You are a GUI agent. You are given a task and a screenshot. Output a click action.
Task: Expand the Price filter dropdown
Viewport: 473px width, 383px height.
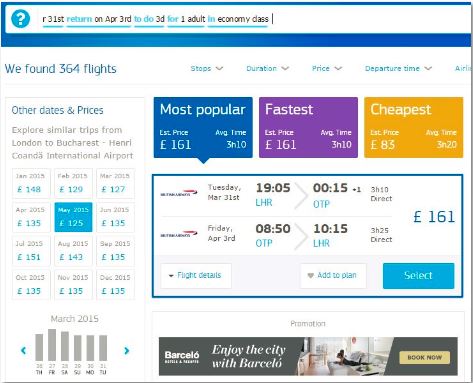tap(327, 68)
